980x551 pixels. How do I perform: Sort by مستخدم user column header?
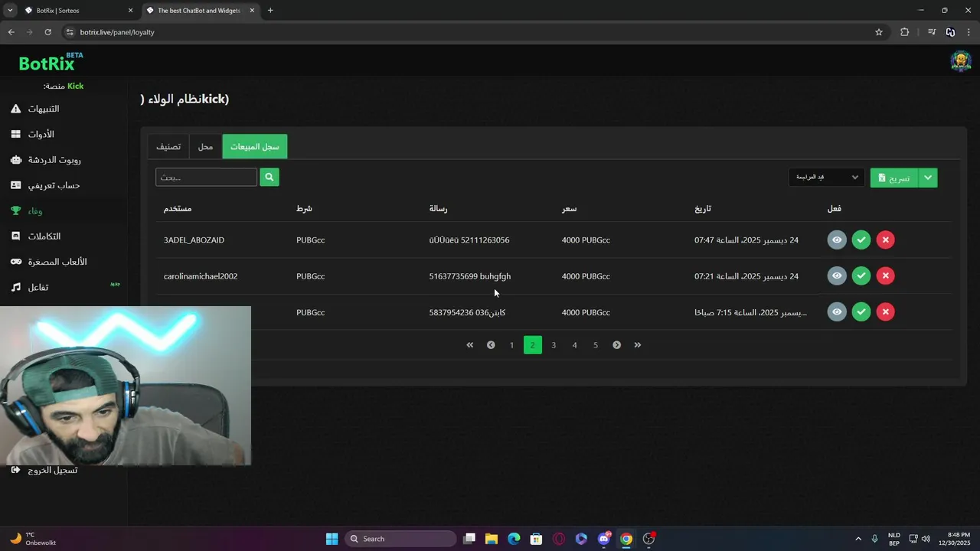pos(178,208)
